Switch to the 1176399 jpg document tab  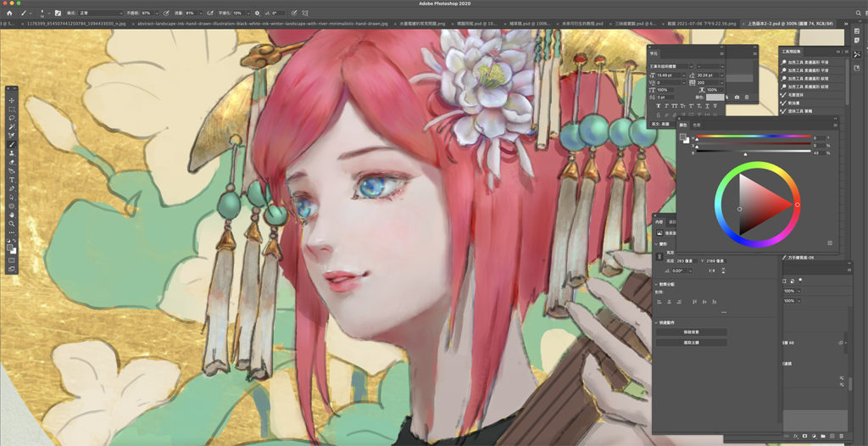(76, 24)
